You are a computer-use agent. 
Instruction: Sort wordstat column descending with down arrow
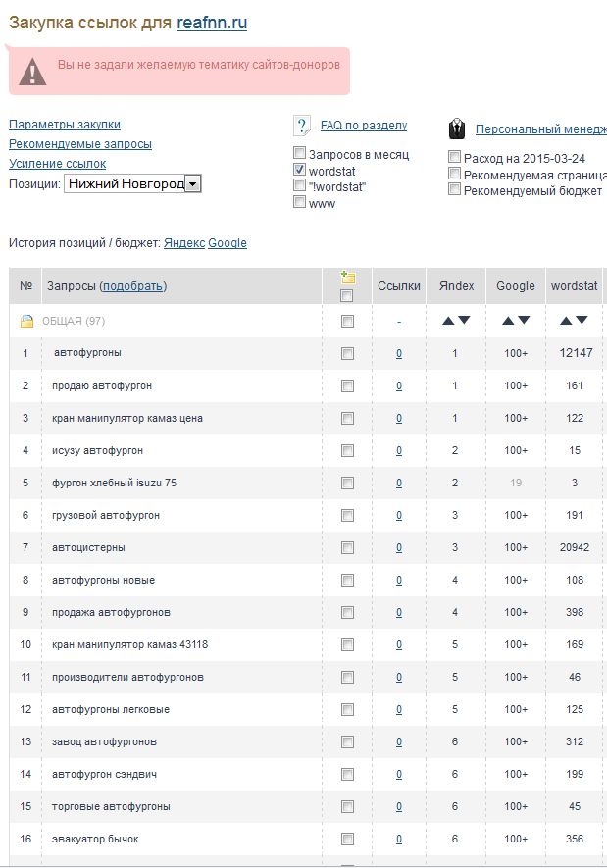click(x=581, y=320)
